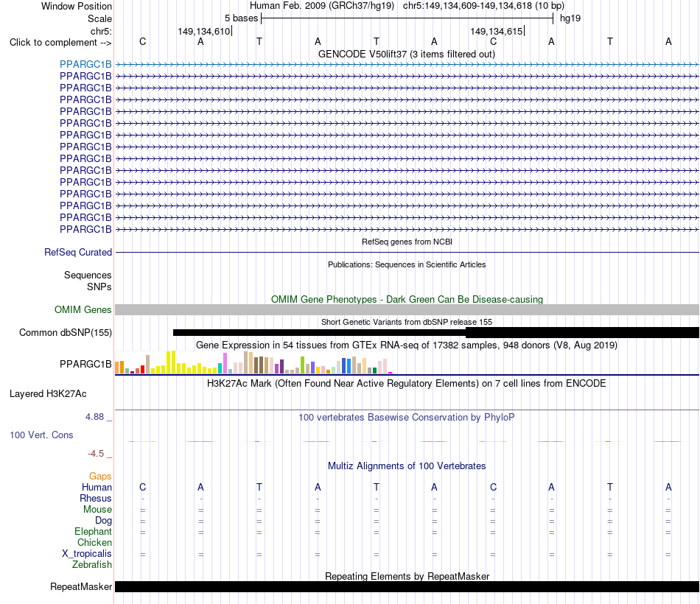This screenshot has height=604, width=700.
Task: Click the Rhesus alignment row label
Action: click(x=96, y=498)
